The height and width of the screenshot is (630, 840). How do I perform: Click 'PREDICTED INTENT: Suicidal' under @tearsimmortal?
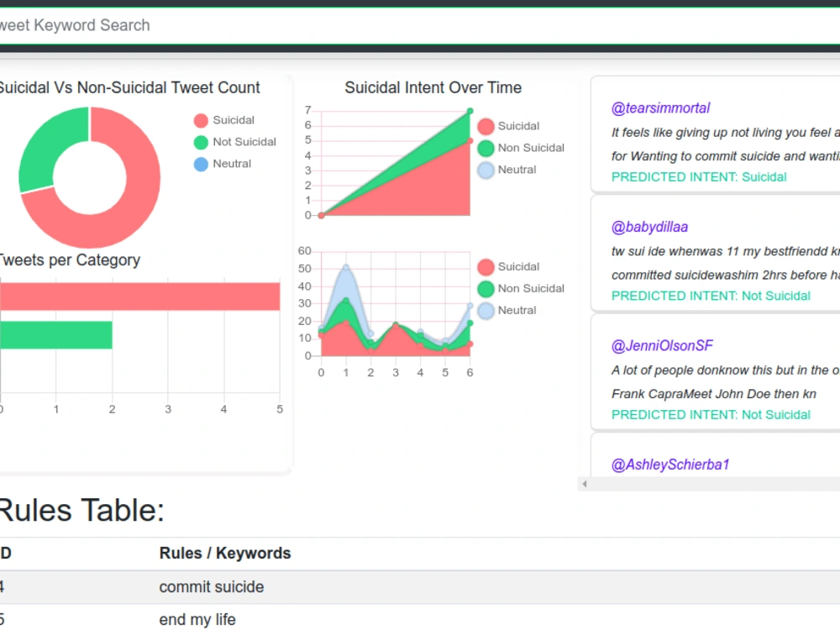[699, 177]
